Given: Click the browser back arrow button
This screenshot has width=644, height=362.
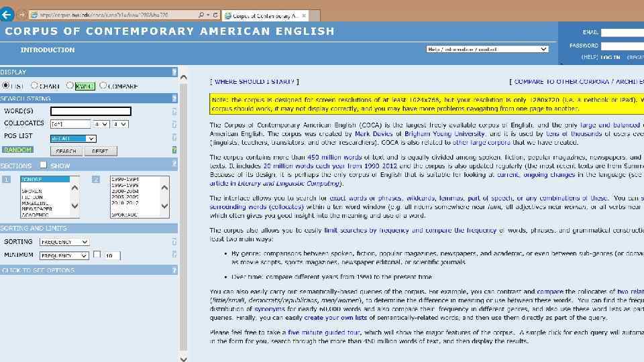Looking at the screenshot, I should 7,15.
